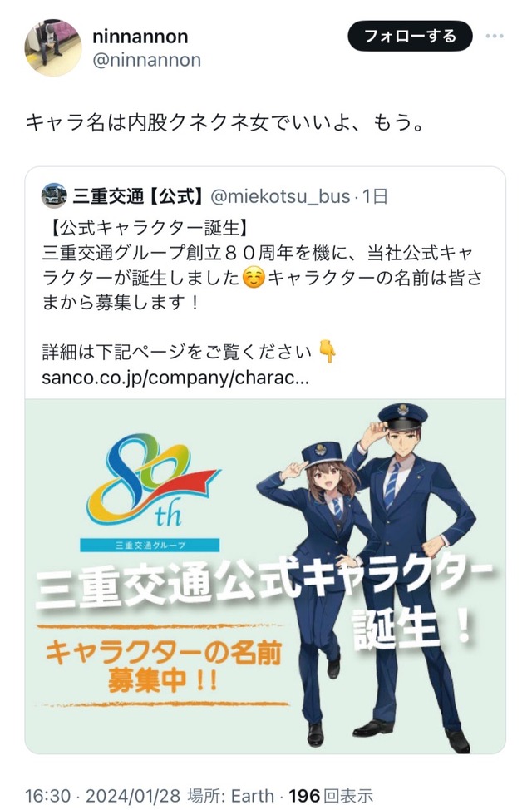Image resolution: width=532 pixels, height=810 pixels.
Task: Open the quoted tweet's 1日 timestamp
Action: 375,197
